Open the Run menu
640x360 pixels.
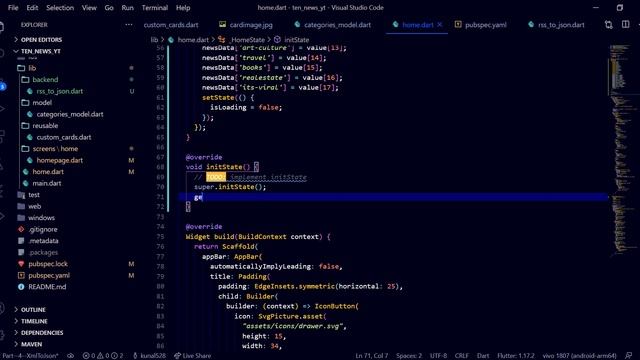[x=127, y=8]
